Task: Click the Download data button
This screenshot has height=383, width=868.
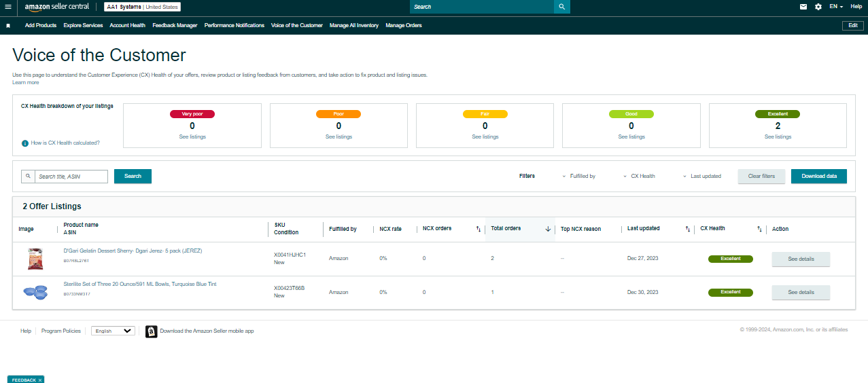Action: click(x=819, y=177)
